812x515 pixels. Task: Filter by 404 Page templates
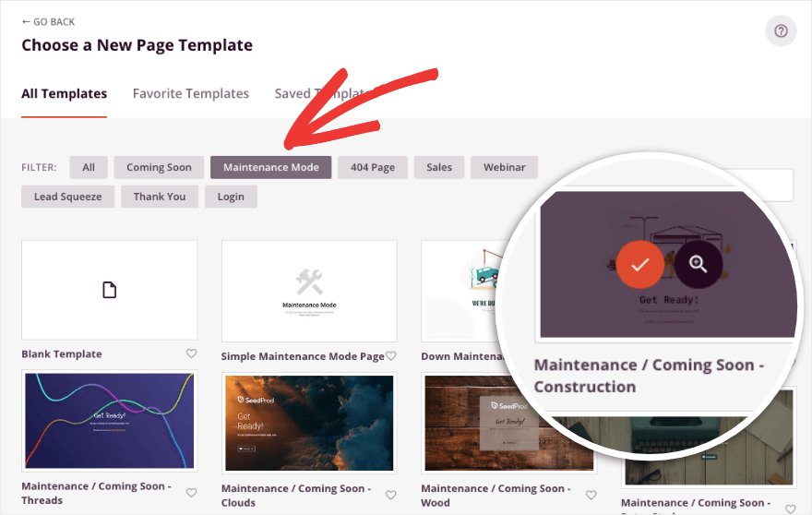tap(373, 167)
